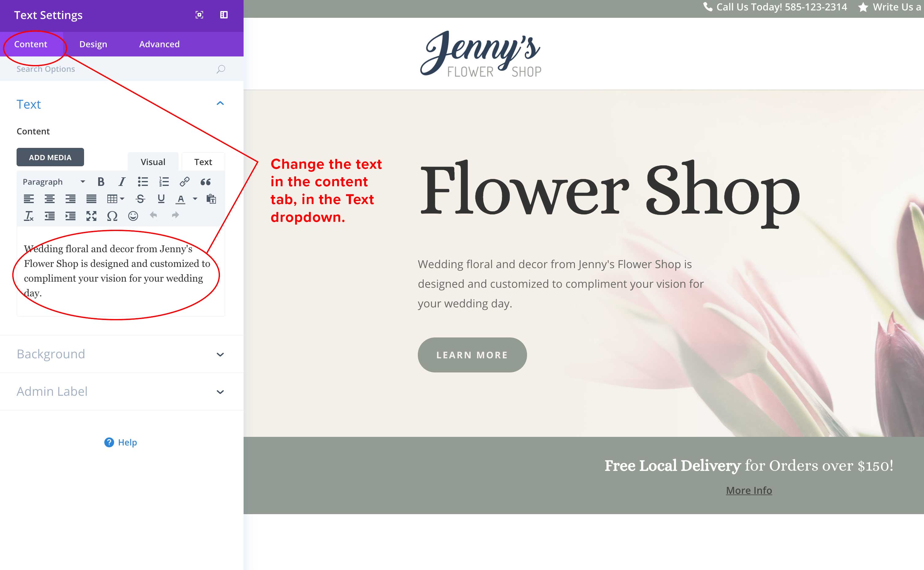Insert a bulleted list

[143, 182]
